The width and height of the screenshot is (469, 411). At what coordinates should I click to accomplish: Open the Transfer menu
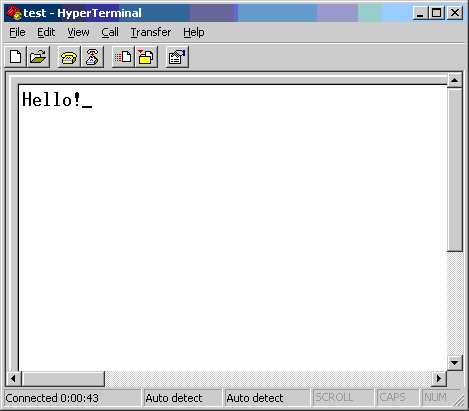[151, 32]
